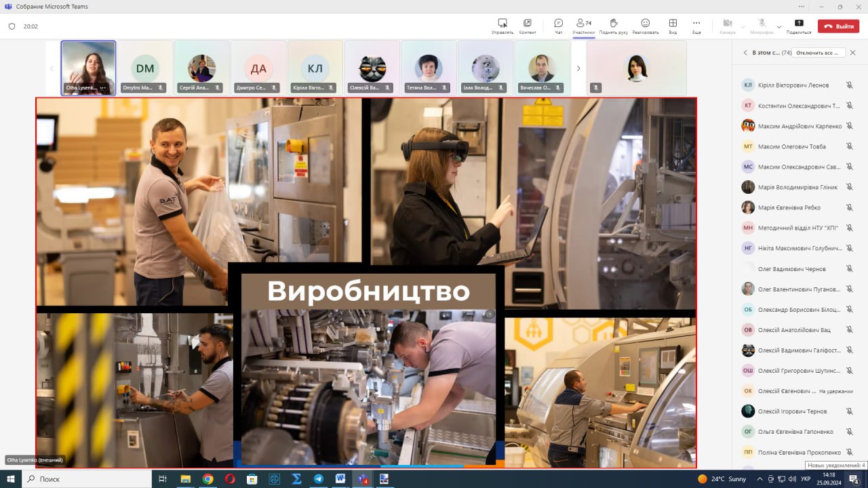This screenshot has width=868, height=488.
Task: Expand camera options arrow next to Камера
Action: (x=743, y=26)
